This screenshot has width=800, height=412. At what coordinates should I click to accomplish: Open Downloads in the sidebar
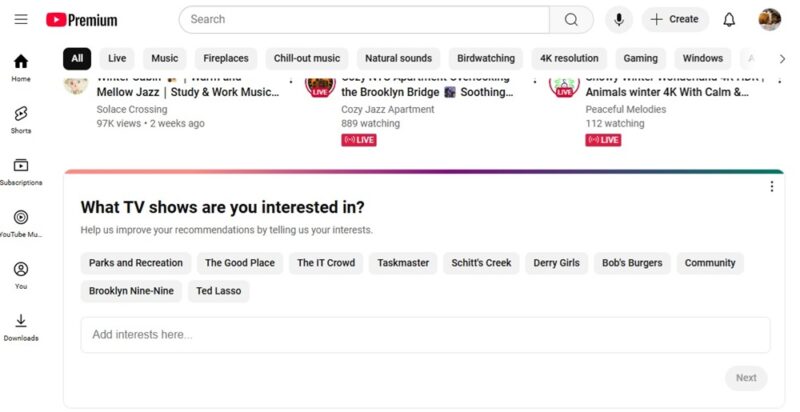click(21, 327)
